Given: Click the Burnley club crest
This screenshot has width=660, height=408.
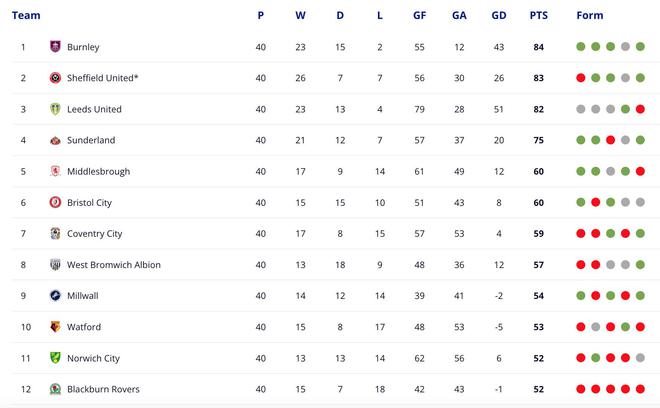Looking at the screenshot, I should pos(55,46).
